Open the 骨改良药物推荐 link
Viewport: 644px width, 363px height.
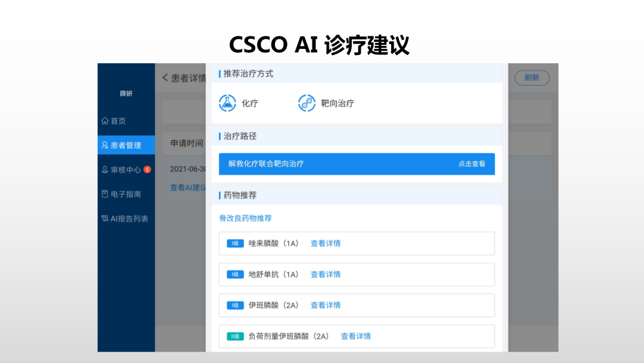pyautogui.click(x=245, y=218)
